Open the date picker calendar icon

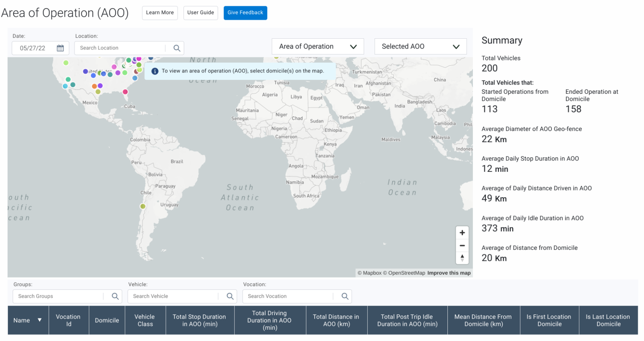click(60, 48)
